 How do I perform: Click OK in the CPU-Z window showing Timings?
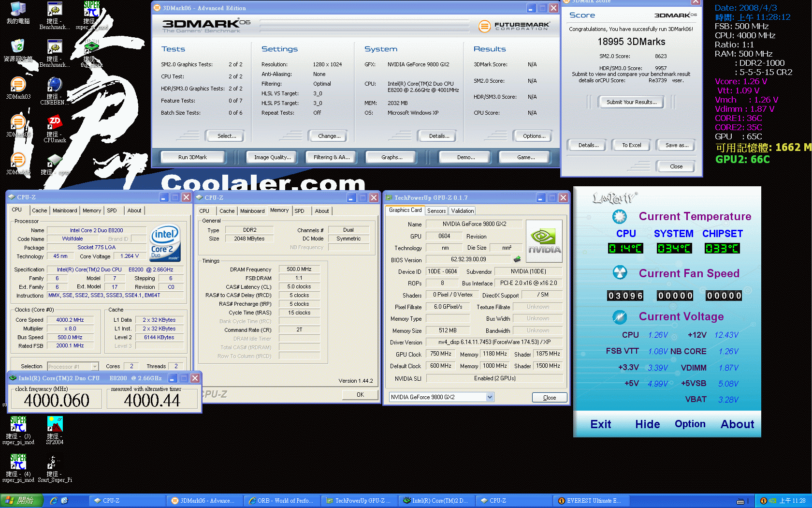pyautogui.click(x=360, y=395)
